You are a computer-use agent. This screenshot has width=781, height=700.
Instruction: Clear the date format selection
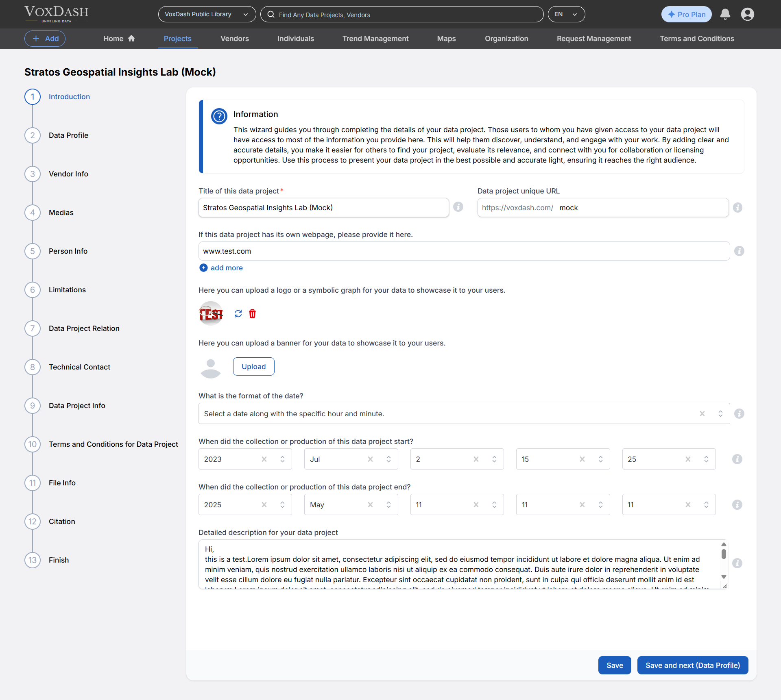pyautogui.click(x=702, y=413)
